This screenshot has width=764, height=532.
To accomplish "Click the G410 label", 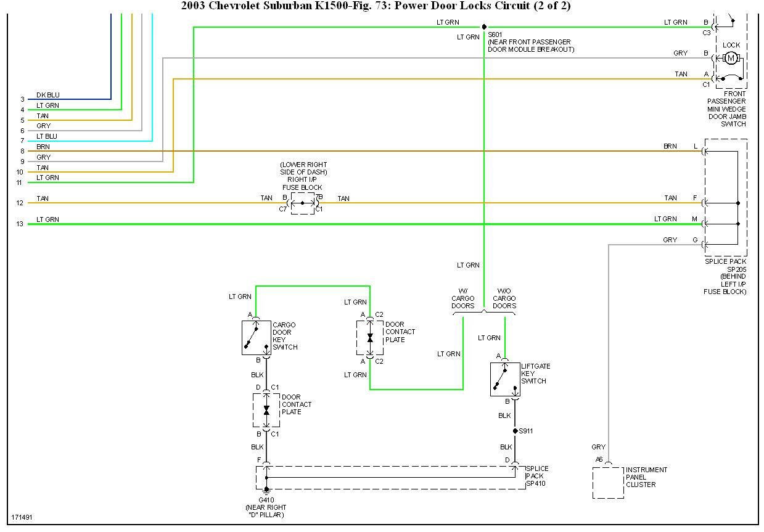I will tap(266, 500).
